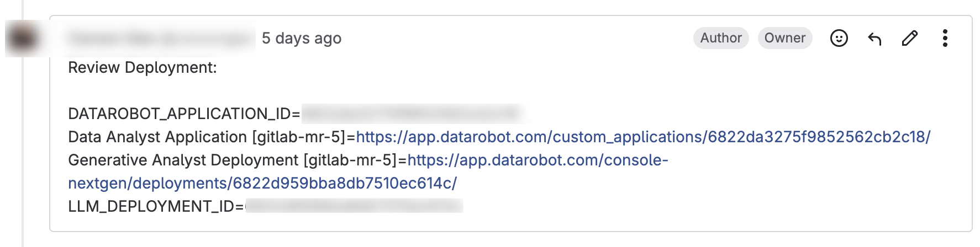The height and width of the screenshot is (247, 980).
Task: Open the more actions kebab menu
Action: (x=945, y=38)
